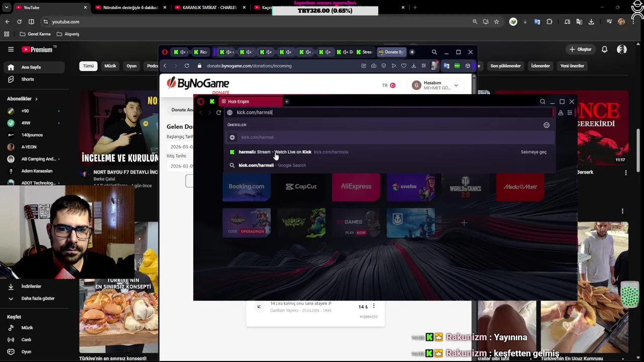
Task: Open YouTube hamburger guide menu
Action: (11, 49)
